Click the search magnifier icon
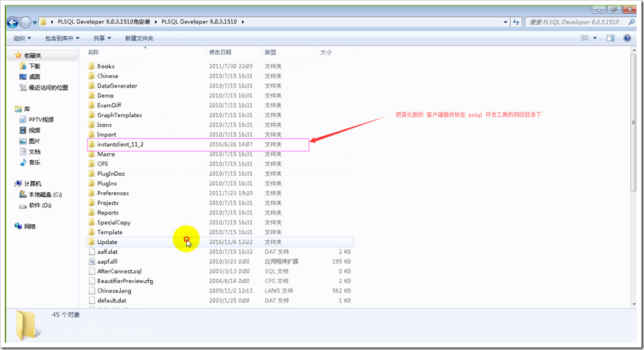Viewport: 644px width, 350px height. (631, 22)
